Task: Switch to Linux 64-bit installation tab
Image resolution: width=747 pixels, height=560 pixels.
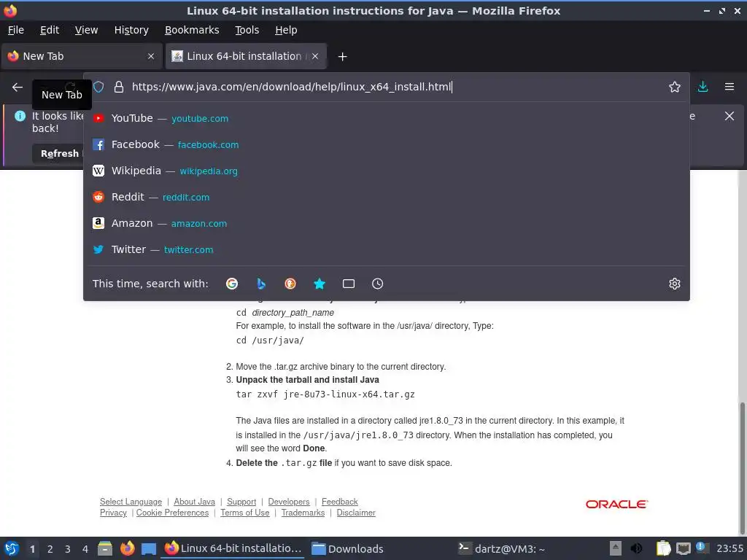Action: [247, 56]
